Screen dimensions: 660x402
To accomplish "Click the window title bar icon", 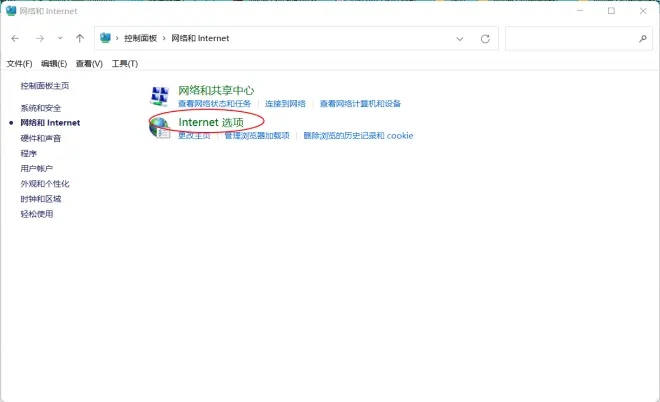I will tap(11, 11).
